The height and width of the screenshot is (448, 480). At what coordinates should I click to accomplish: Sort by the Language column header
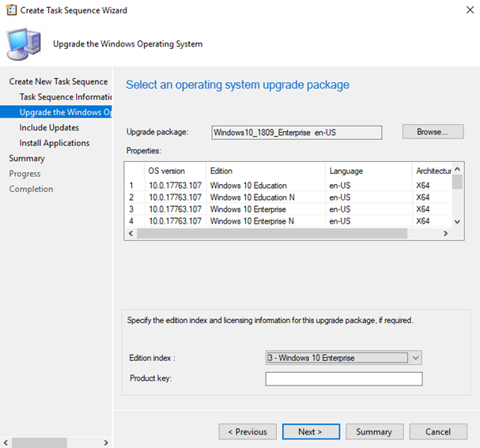tap(369, 171)
